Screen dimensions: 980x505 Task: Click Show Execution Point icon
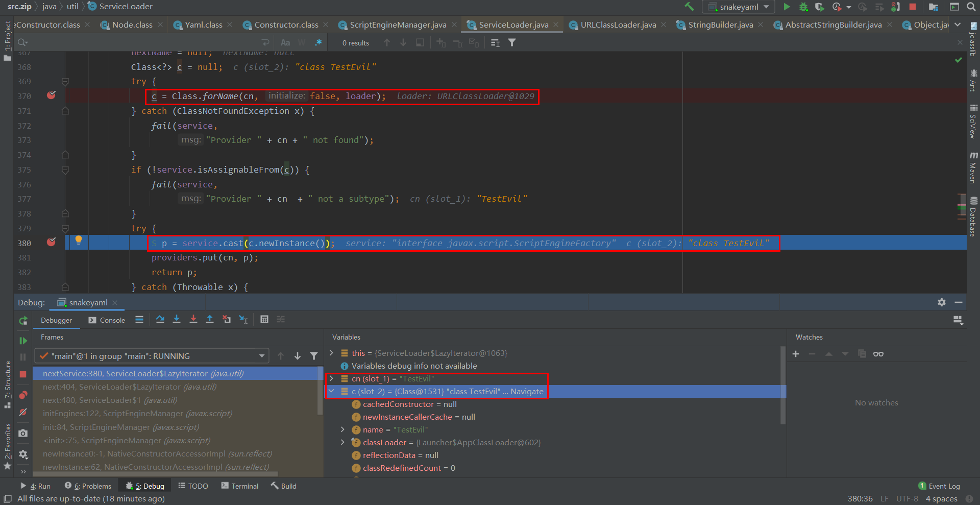139,320
